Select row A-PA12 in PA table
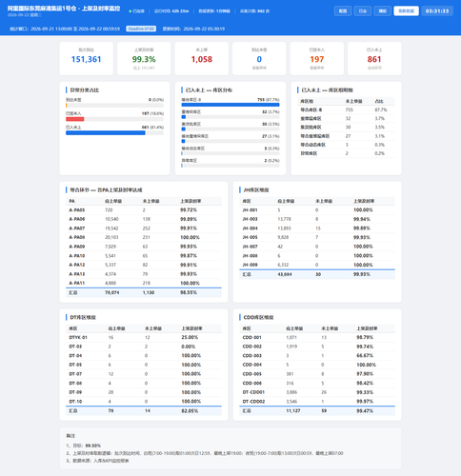The width and height of the screenshot is (461, 476). pos(144,265)
